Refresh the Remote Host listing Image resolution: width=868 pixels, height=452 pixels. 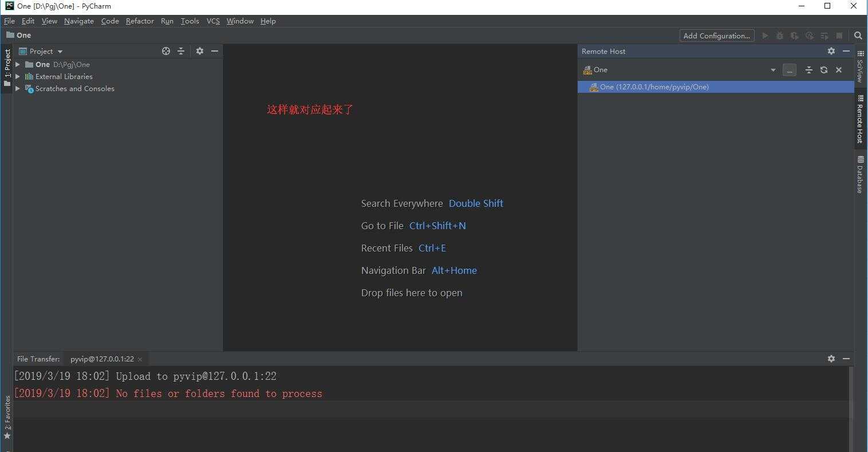pos(824,70)
